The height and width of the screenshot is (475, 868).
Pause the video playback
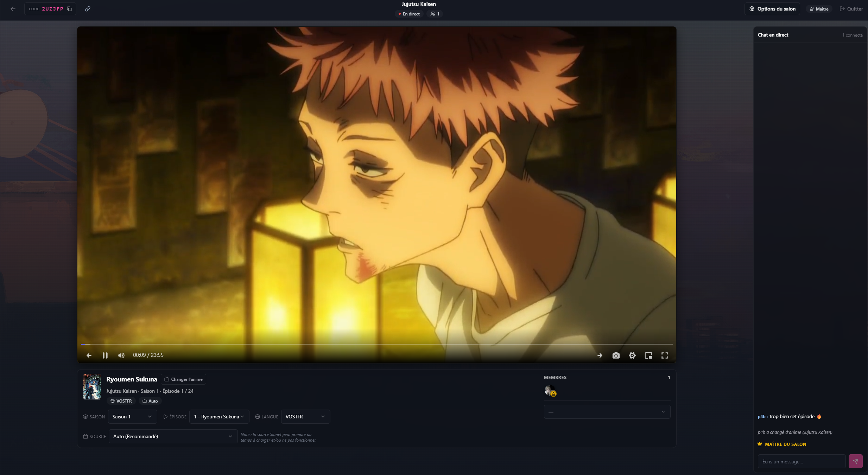coord(105,355)
